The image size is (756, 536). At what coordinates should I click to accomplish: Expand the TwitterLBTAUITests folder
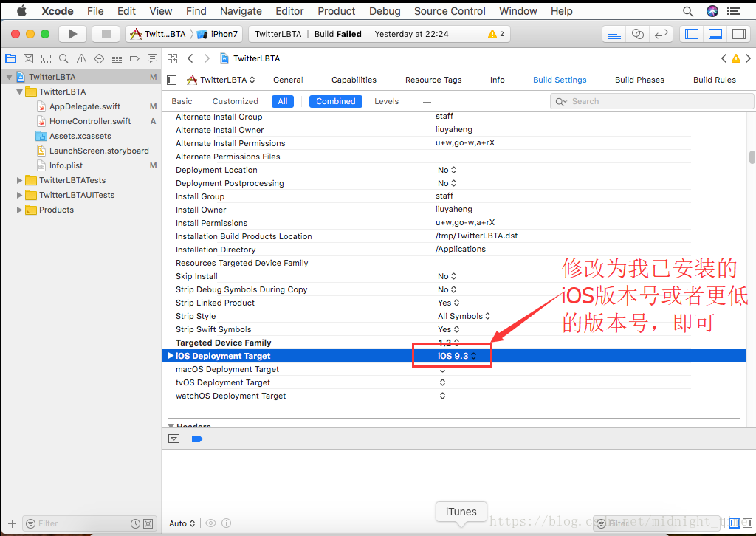tap(19, 195)
